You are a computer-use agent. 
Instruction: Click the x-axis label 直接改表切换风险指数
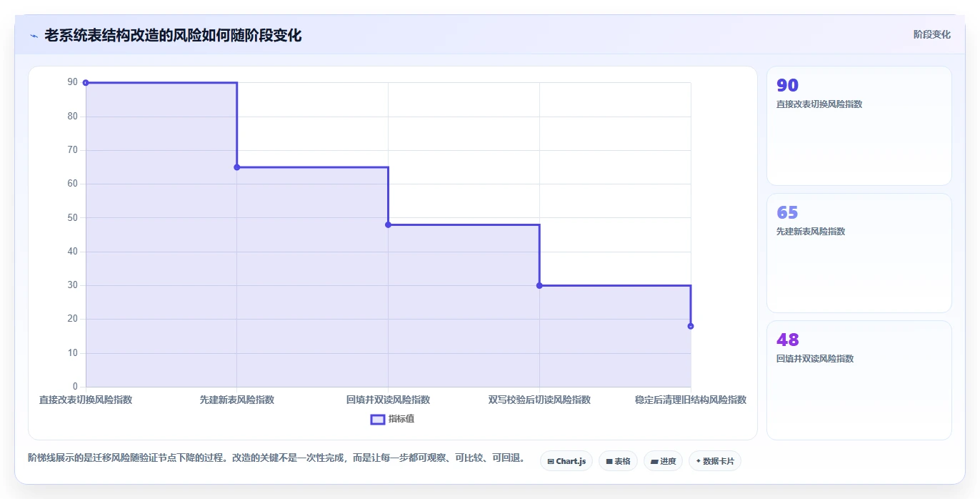[86, 400]
